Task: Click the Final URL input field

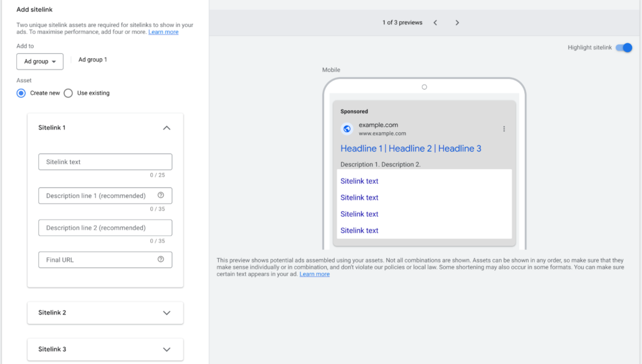Action: point(105,260)
